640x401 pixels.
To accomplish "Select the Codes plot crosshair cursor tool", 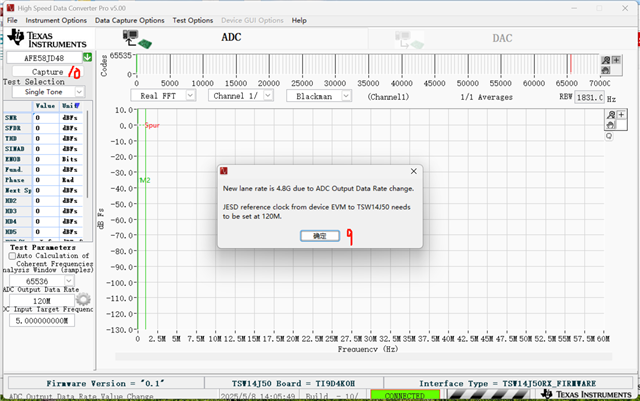I will [x=616, y=60].
